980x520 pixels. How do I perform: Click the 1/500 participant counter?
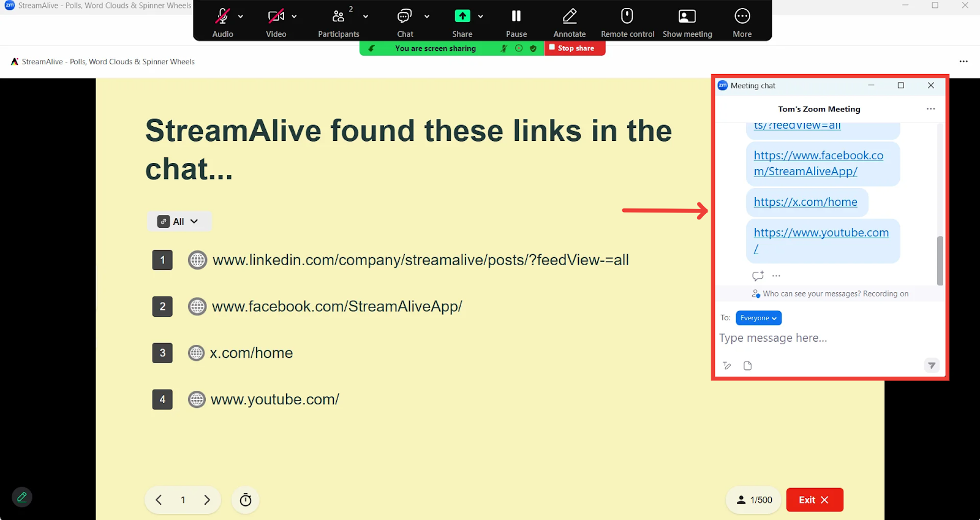coord(754,500)
